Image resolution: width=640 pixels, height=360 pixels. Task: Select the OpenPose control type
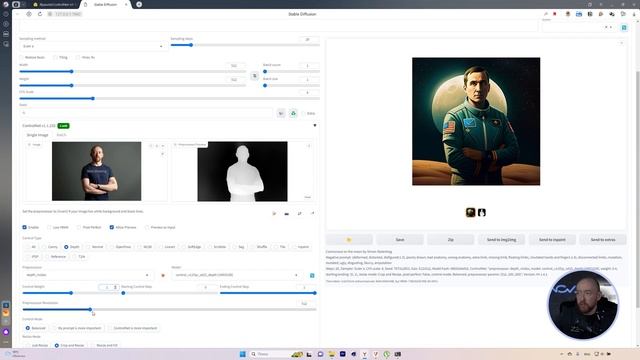pyautogui.click(x=121, y=247)
